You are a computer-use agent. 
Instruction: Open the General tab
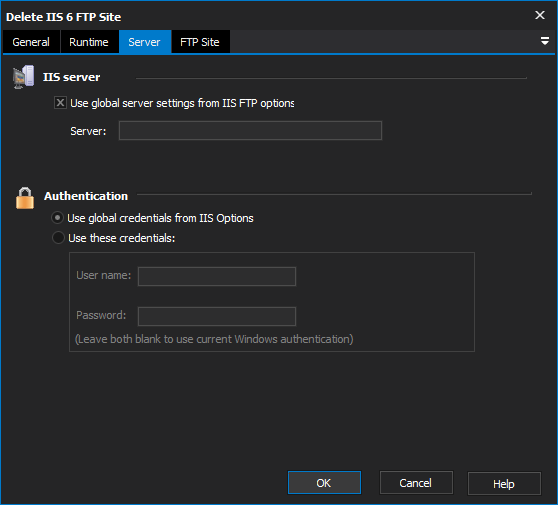(x=31, y=42)
